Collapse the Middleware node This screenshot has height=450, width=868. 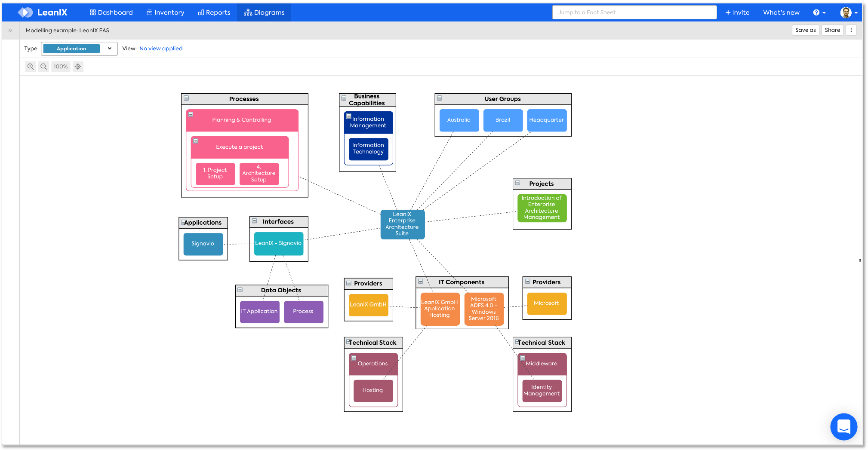point(523,358)
